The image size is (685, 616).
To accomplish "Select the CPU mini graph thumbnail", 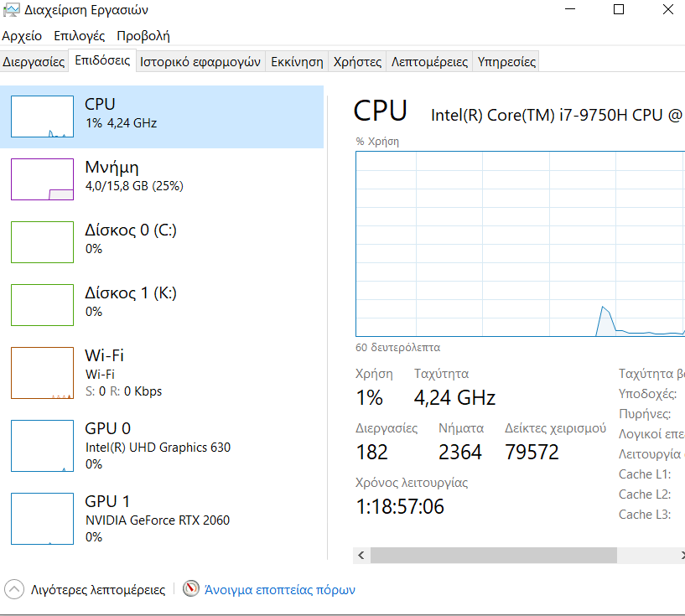I will click(42, 116).
